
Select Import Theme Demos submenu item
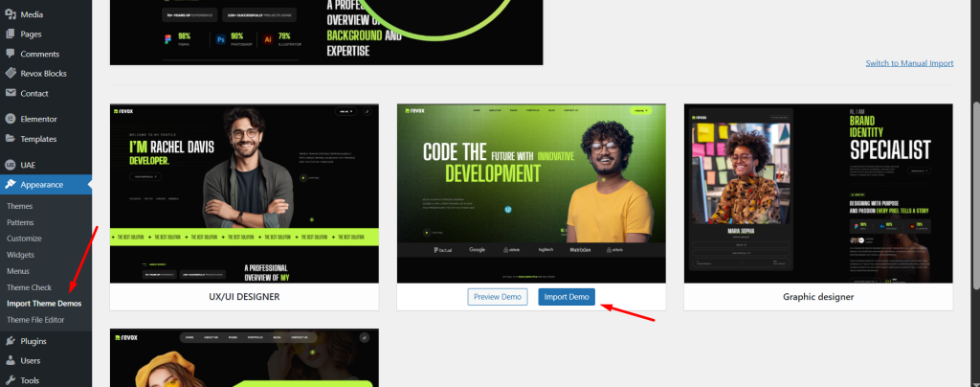coord(44,303)
